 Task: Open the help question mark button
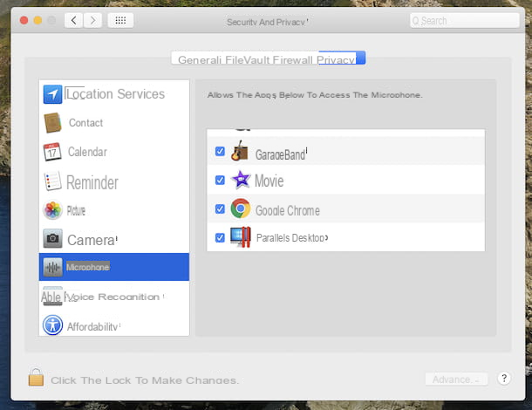504,378
